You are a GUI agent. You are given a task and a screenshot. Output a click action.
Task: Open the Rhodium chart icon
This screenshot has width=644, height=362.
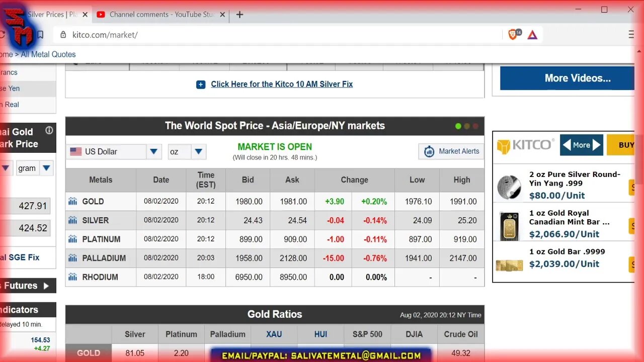[x=73, y=277]
